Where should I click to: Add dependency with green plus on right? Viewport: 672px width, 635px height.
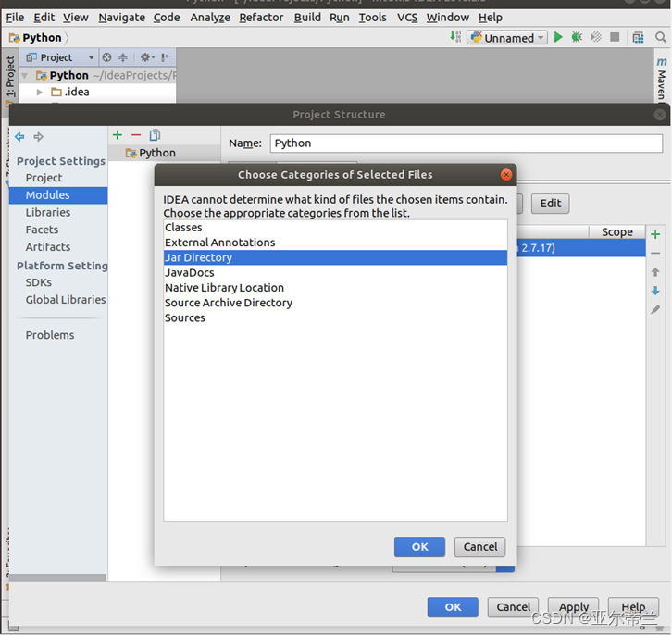coord(655,234)
